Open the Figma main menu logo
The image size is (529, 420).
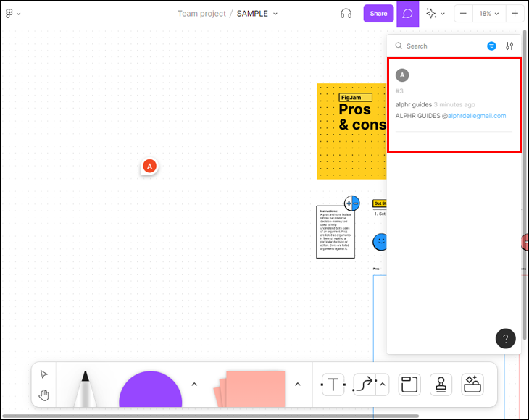pyautogui.click(x=9, y=14)
